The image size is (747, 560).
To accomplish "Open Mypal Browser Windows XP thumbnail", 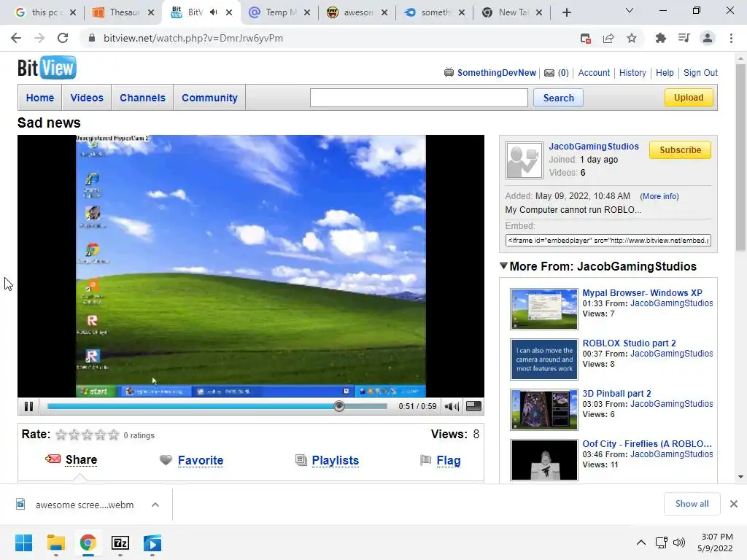I will coord(544,308).
